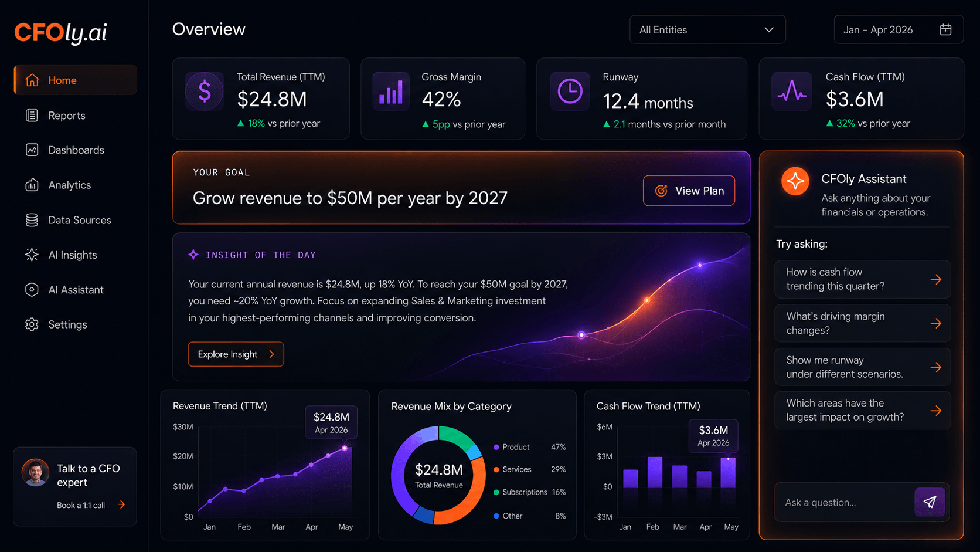
Task: Click Book a 1:1 call link
Action: click(x=81, y=505)
